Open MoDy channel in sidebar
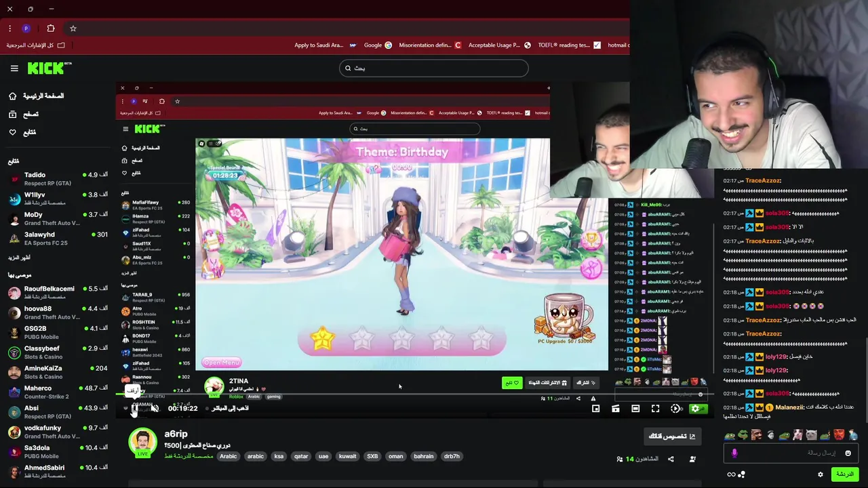Image resolution: width=868 pixels, height=488 pixels. [58, 218]
